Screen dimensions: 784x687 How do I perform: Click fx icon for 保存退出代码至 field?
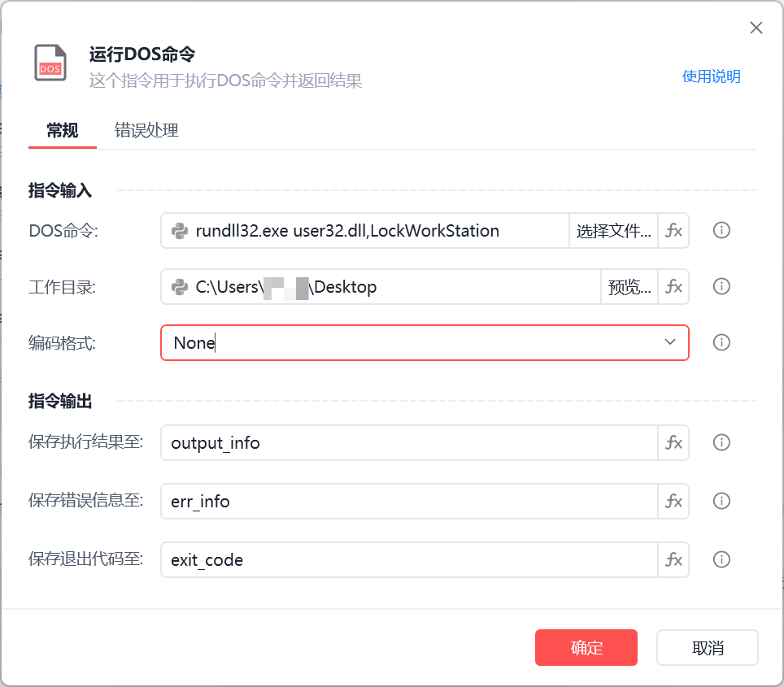(673, 560)
